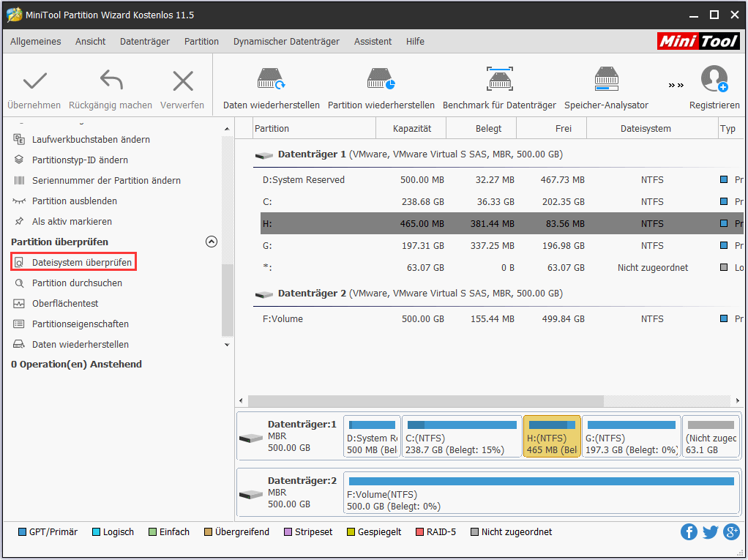Open the Assistent menu
This screenshot has width=748, height=560.
(373, 42)
